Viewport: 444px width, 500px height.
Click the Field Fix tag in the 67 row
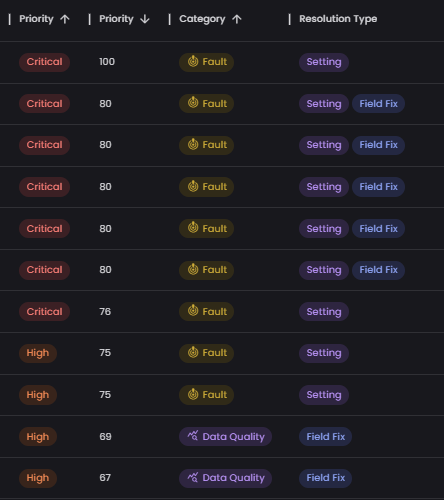(325, 478)
